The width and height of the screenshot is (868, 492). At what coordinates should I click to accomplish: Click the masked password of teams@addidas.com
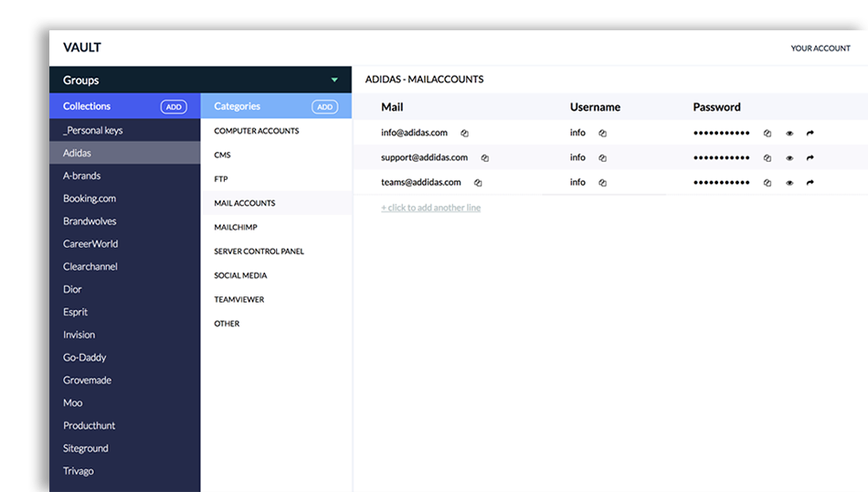point(721,183)
